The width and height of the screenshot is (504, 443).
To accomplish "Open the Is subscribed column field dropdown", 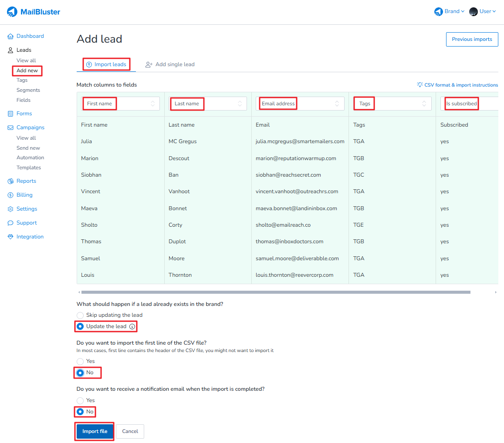I will tap(469, 104).
